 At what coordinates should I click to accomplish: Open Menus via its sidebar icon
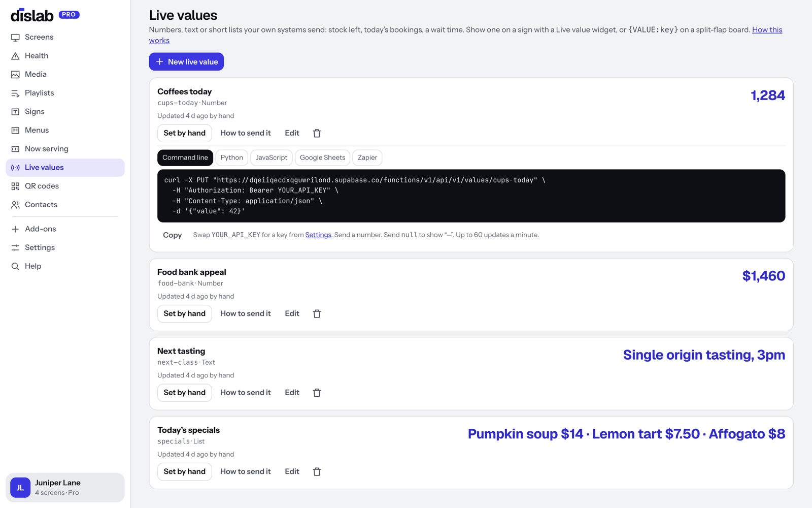[15, 131]
